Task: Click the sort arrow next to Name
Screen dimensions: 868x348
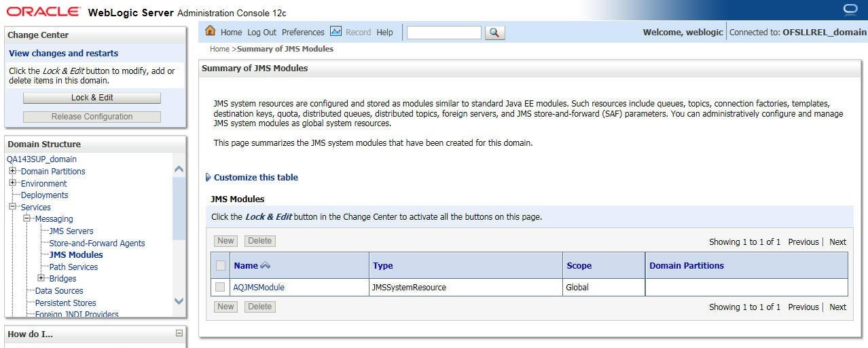Action: [x=266, y=265]
